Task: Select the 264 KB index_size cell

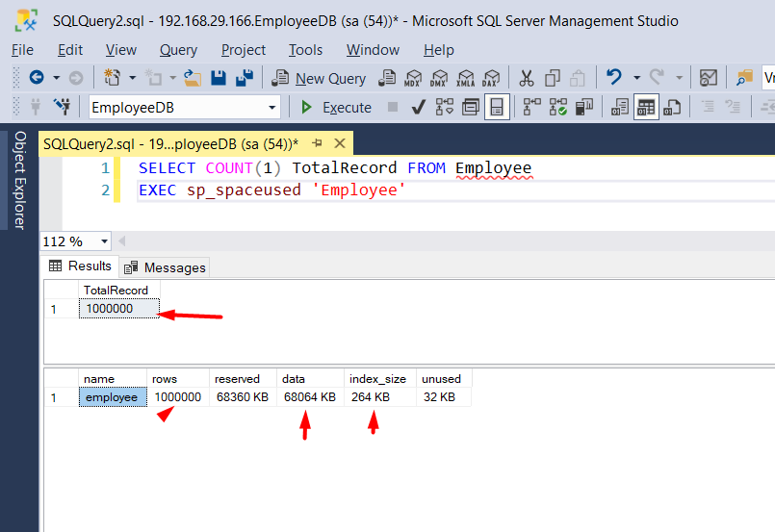Action: click(x=380, y=397)
